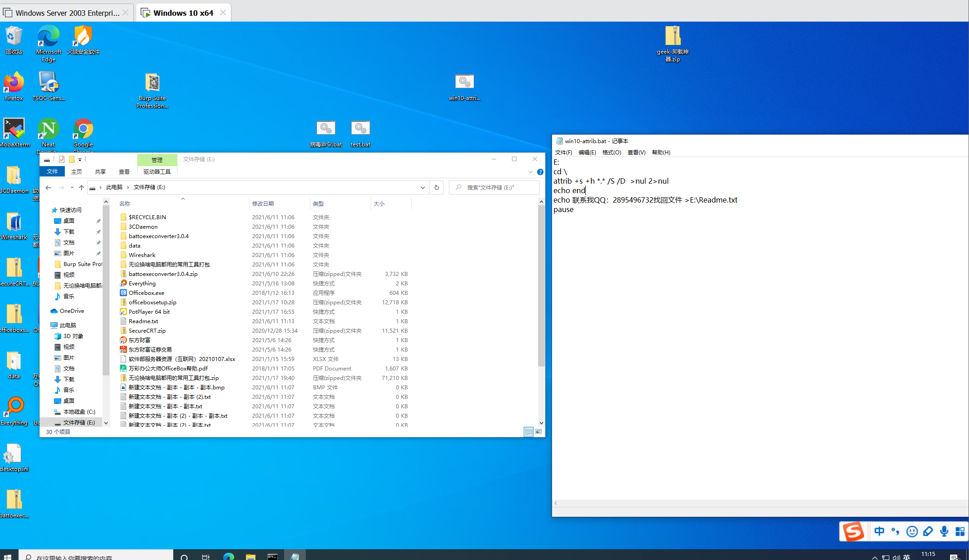Switch to the 查看 ribbon tab
This screenshot has width=969, height=560.
coord(124,172)
